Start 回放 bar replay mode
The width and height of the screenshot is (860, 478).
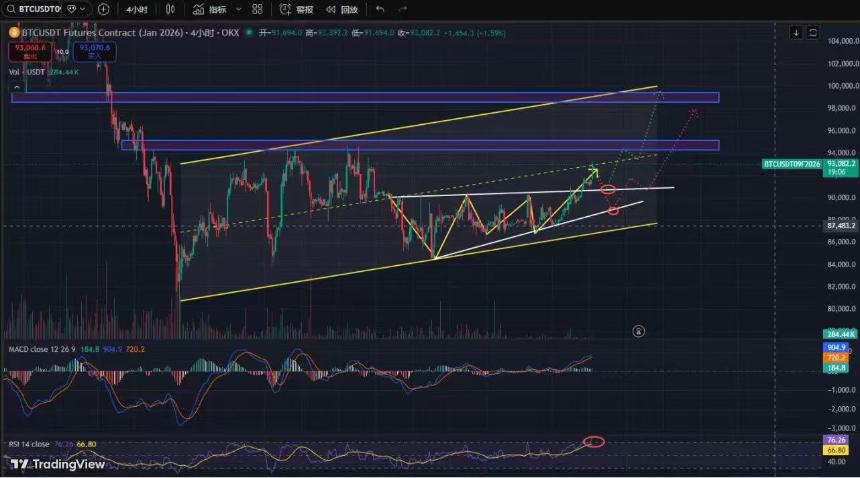(342, 9)
